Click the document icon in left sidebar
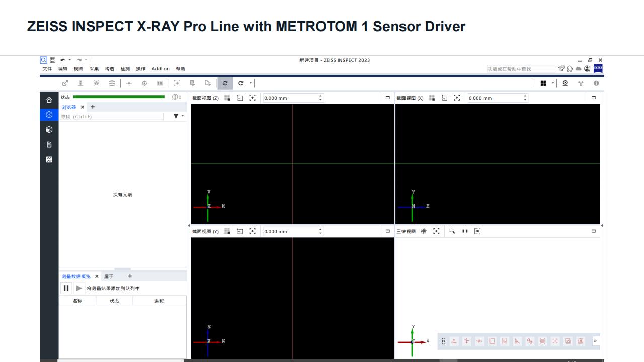 point(49,145)
